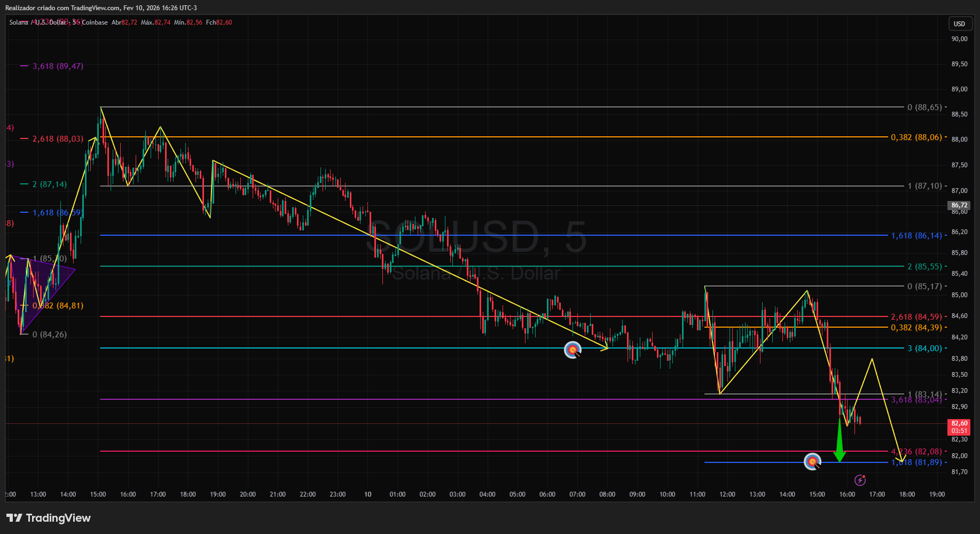Click the Mín.82,56 value in header
The image size is (980, 534).
[188, 22]
